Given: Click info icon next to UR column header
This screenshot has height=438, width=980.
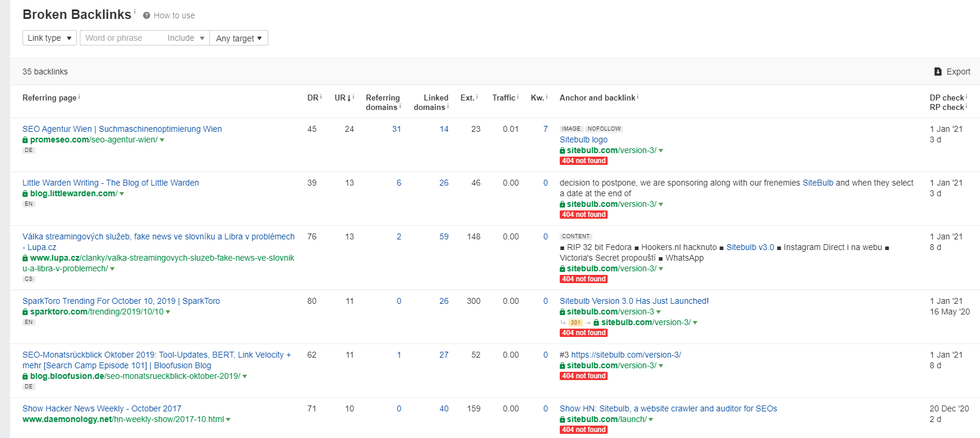Looking at the screenshot, I should coord(353,96).
